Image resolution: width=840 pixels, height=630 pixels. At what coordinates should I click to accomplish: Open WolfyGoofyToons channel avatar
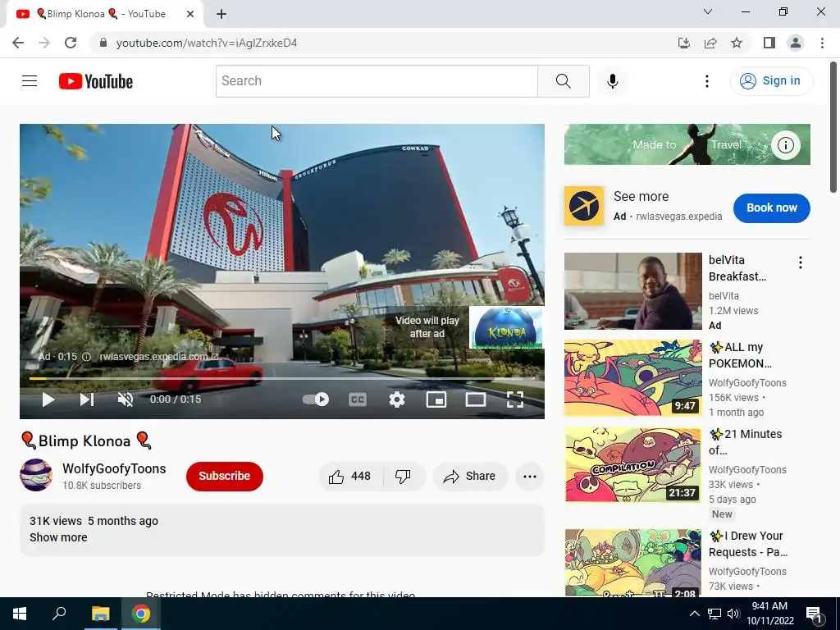(36, 475)
